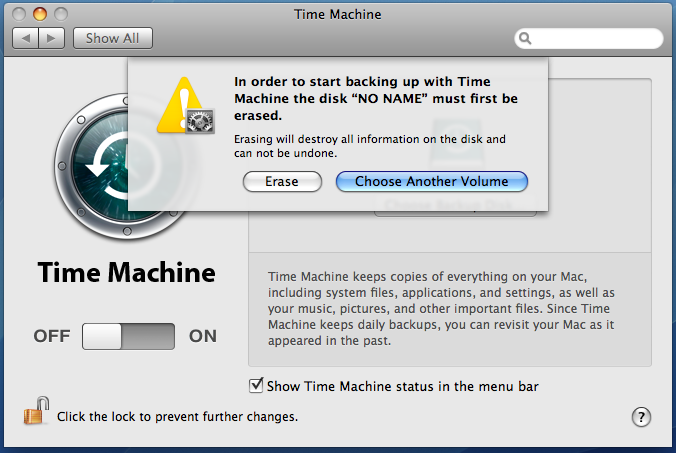Image resolution: width=676 pixels, height=453 pixels.
Task: Click the "Time Machine" heading under the clock
Action: 126,272
